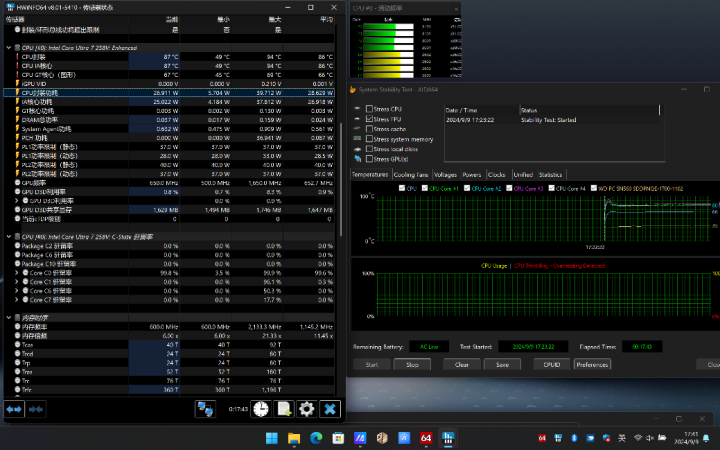This screenshot has width=720, height=450.
Task: Switch to Temperatures tab in AIDA64
Action: point(370,174)
